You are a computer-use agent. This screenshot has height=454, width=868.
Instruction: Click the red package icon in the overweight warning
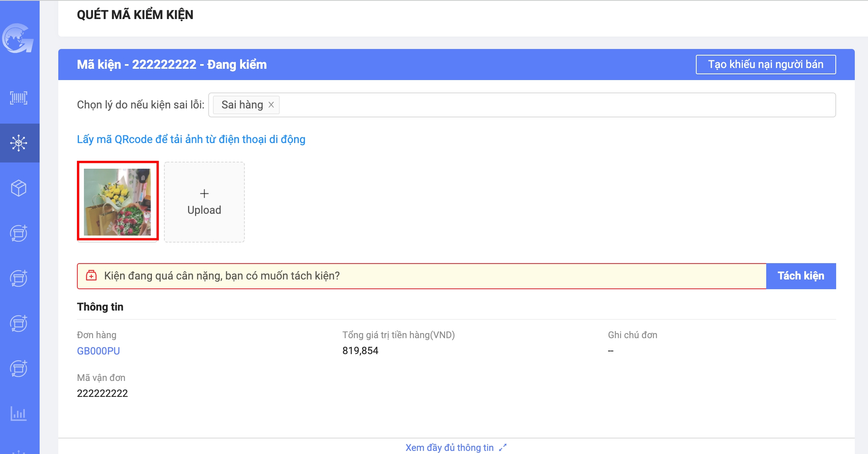[91, 276]
